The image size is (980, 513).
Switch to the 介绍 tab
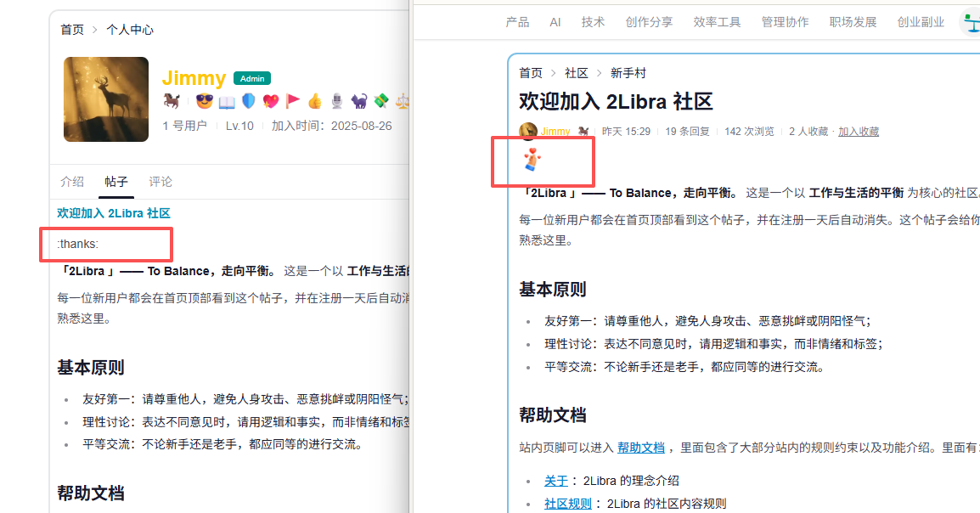[x=72, y=182]
